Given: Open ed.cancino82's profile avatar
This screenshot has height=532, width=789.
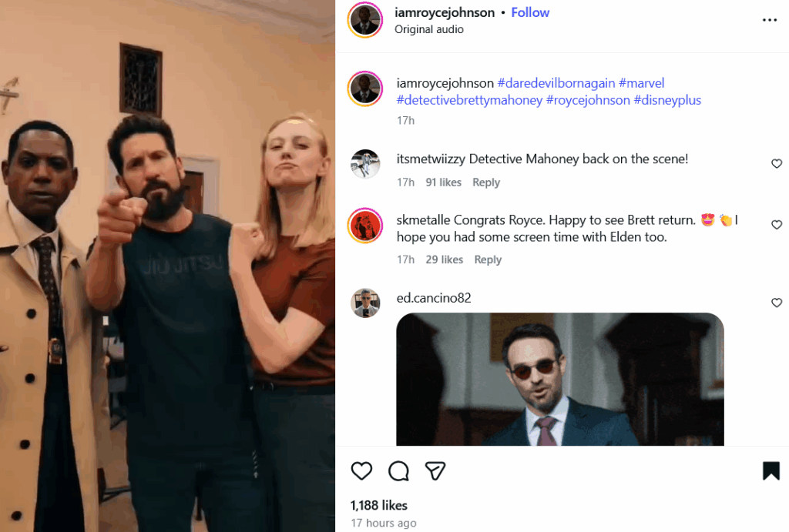Looking at the screenshot, I should [x=365, y=303].
